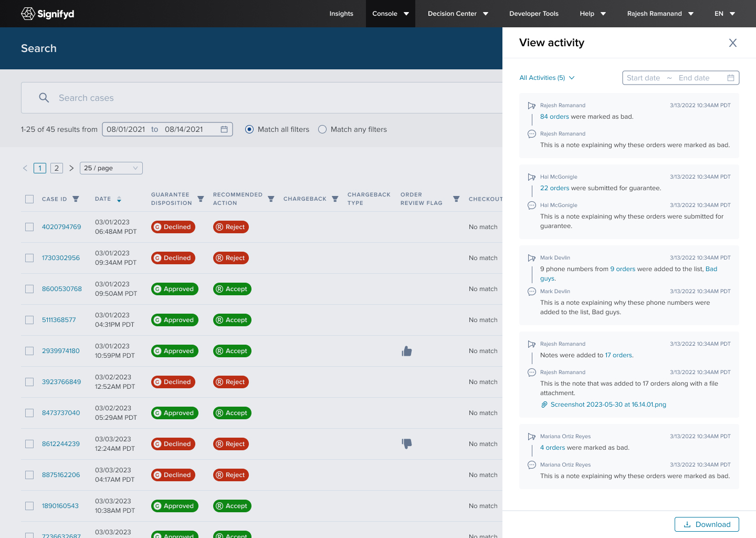Click the Download button
The image size is (756, 538).
(707, 524)
